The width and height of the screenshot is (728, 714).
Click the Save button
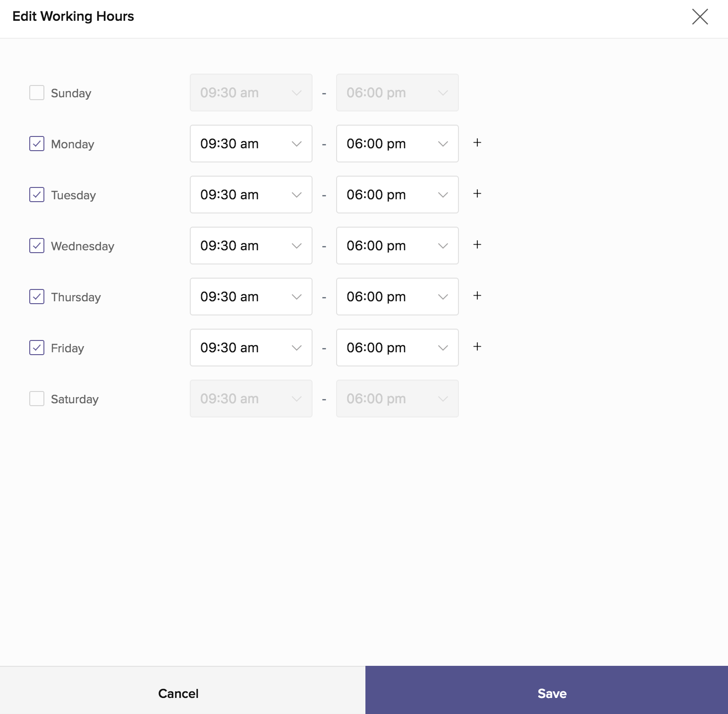(547, 690)
